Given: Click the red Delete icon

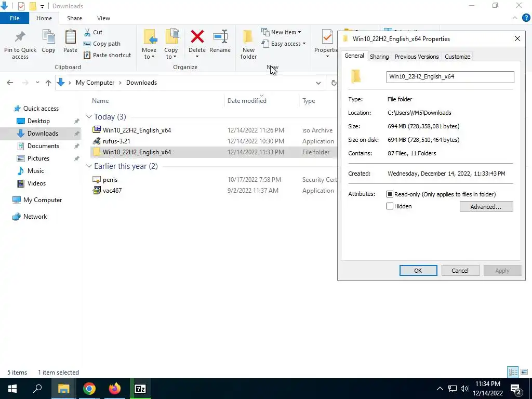Looking at the screenshot, I should point(197,37).
